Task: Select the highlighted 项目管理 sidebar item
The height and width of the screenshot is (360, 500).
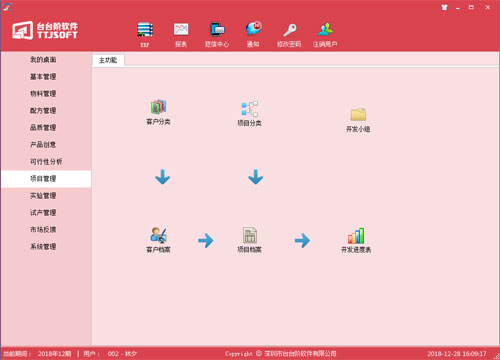Action: point(46,179)
